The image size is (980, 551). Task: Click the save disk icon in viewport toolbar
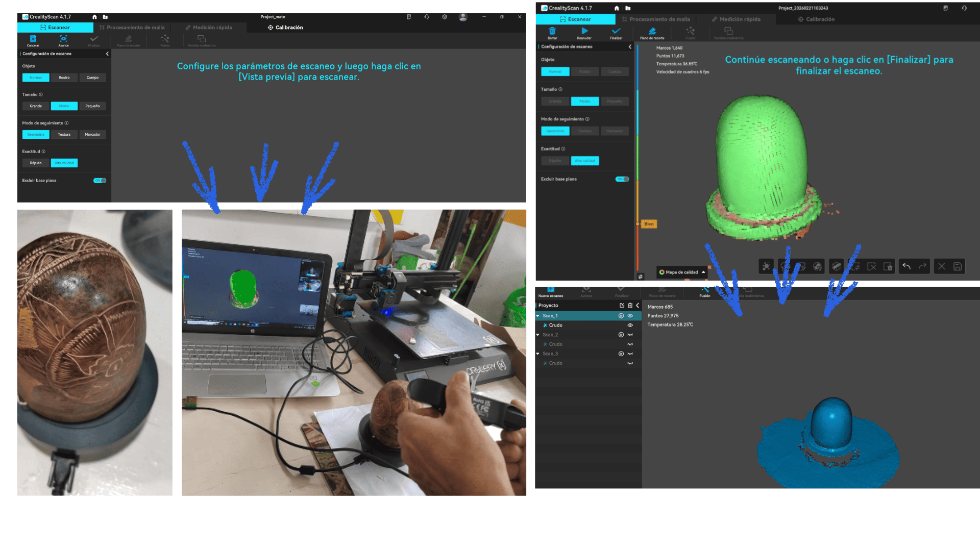[958, 266]
